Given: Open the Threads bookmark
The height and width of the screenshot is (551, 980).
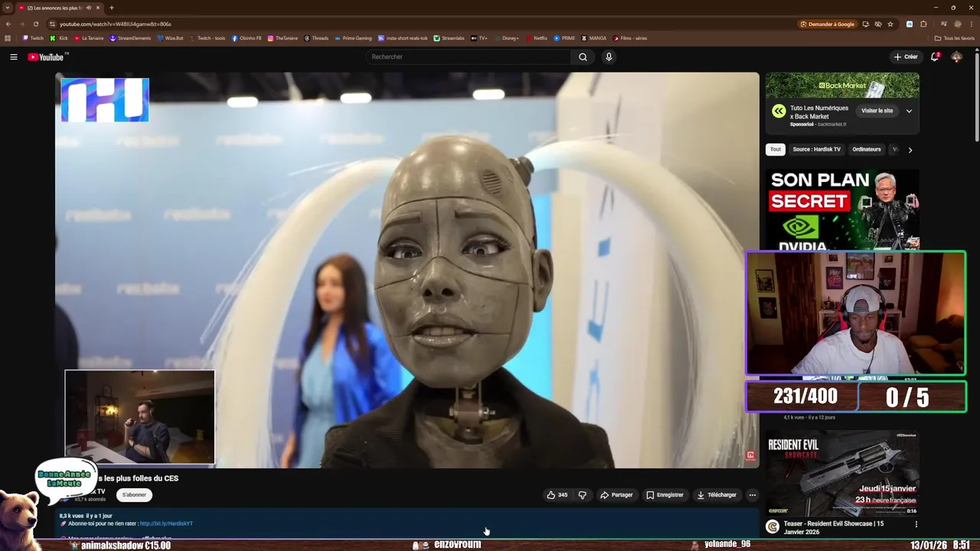Looking at the screenshot, I should tap(316, 38).
